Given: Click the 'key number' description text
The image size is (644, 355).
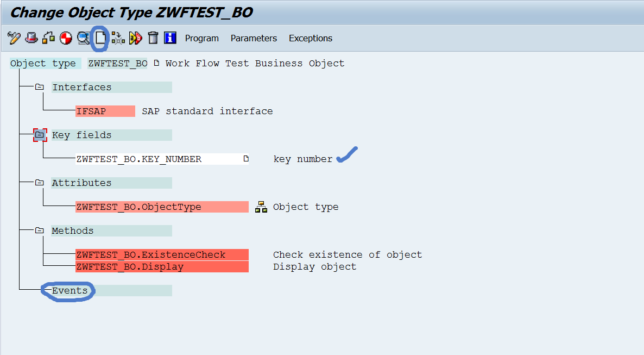Looking at the screenshot, I should [303, 159].
